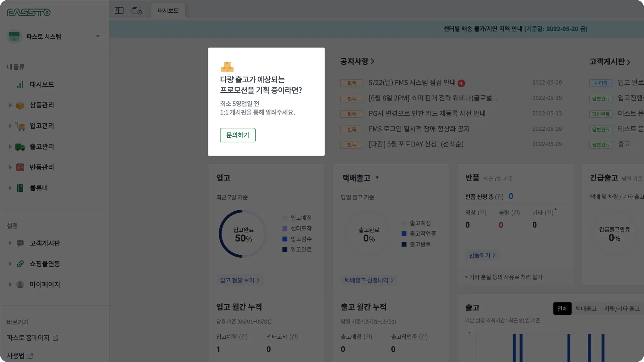Click the 물류비 book icon
The width and height of the screenshot is (644, 362).
point(20,188)
